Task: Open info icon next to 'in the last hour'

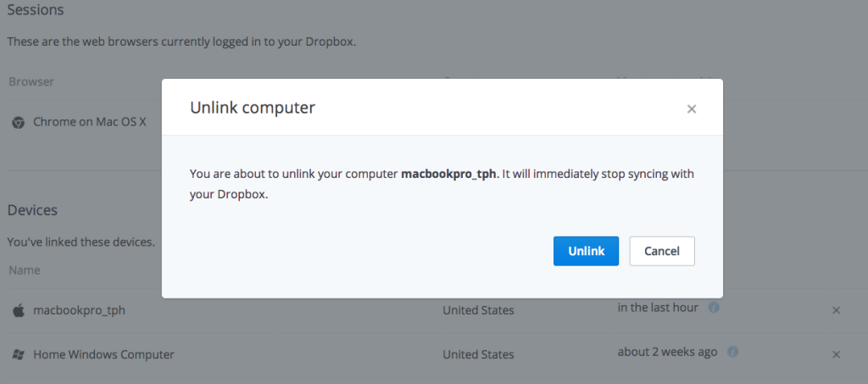Action: click(714, 307)
